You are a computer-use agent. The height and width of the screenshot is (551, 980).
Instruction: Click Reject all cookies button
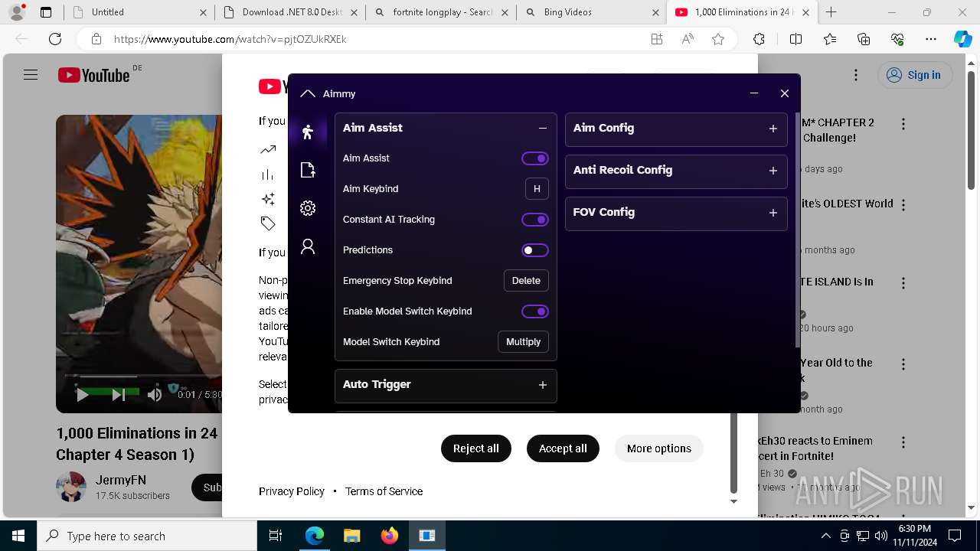(x=476, y=448)
